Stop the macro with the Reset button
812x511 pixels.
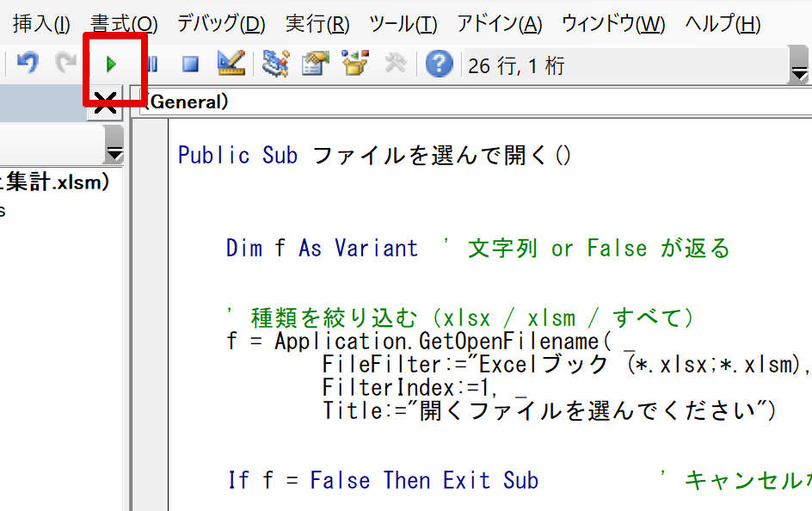(189, 63)
